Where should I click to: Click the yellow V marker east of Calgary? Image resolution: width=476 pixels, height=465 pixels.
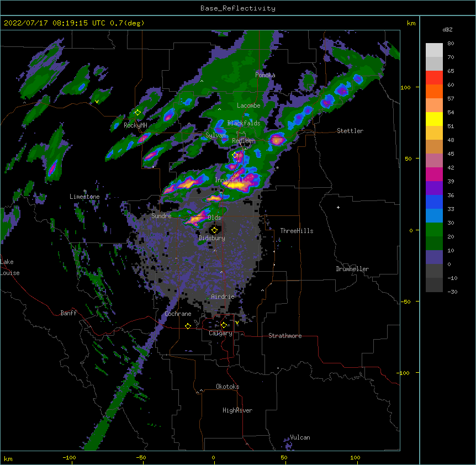(237, 323)
